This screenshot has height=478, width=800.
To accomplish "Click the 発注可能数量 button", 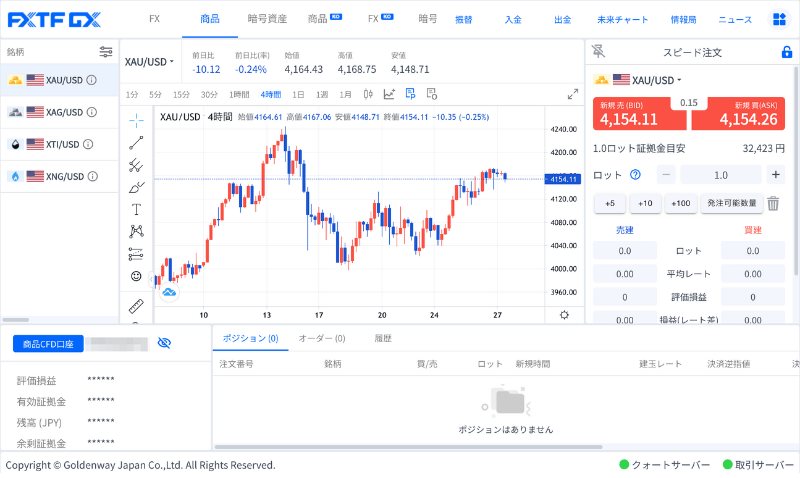I will click(x=732, y=203).
